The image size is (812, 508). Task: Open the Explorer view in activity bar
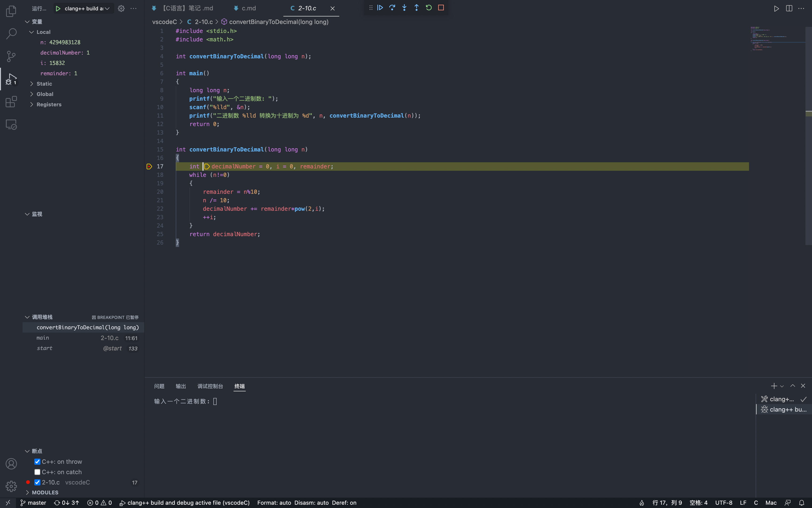pos(11,11)
